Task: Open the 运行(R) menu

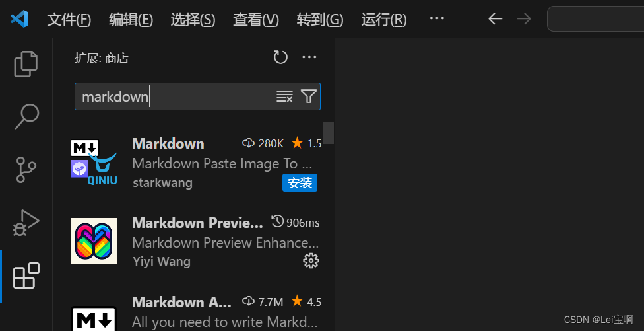Action: 384,19
